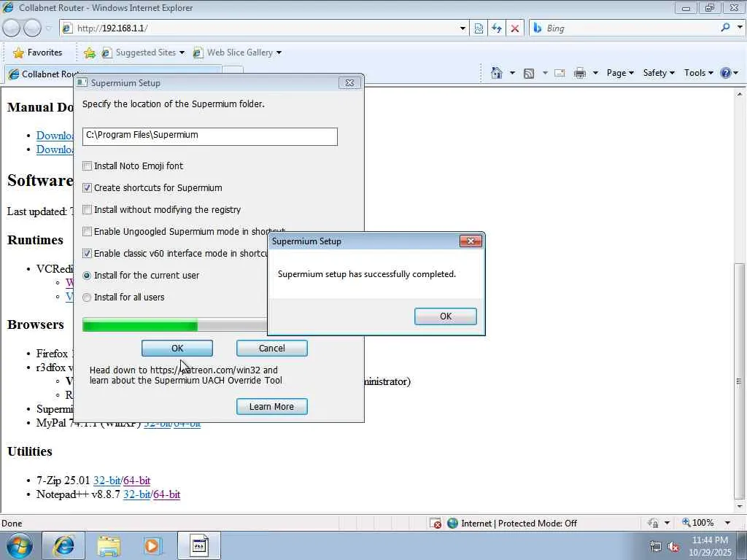
Task: Open the 7-Zip 64-bit download link
Action: coord(137,481)
